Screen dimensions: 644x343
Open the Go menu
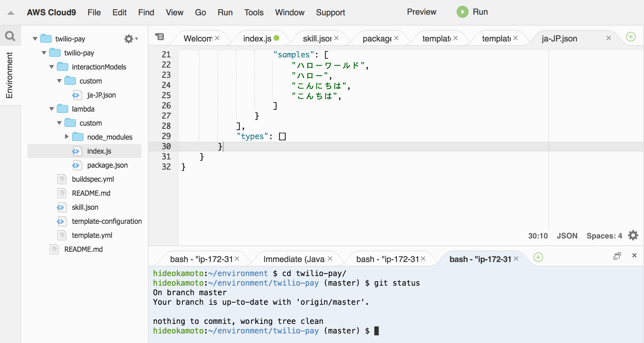click(x=200, y=12)
